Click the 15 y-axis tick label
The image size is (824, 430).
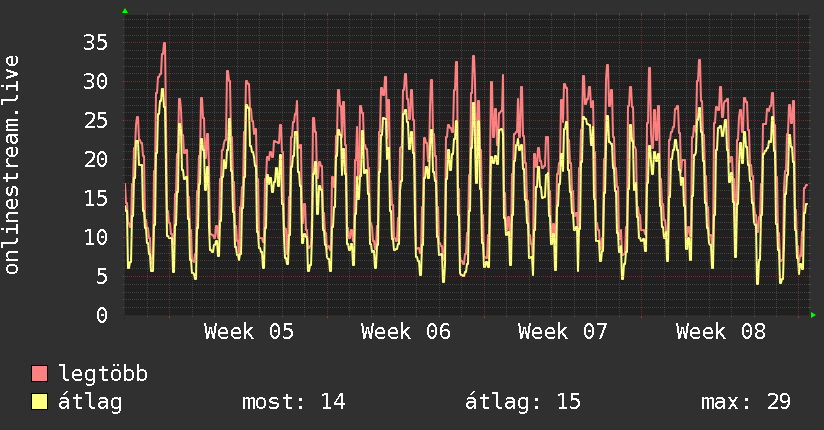tap(96, 198)
